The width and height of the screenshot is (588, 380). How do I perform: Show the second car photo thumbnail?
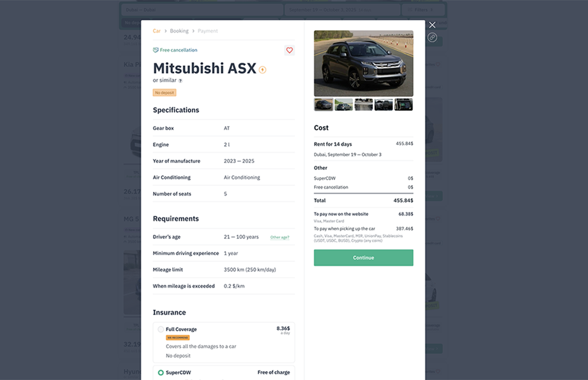click(x=343, y=104)
